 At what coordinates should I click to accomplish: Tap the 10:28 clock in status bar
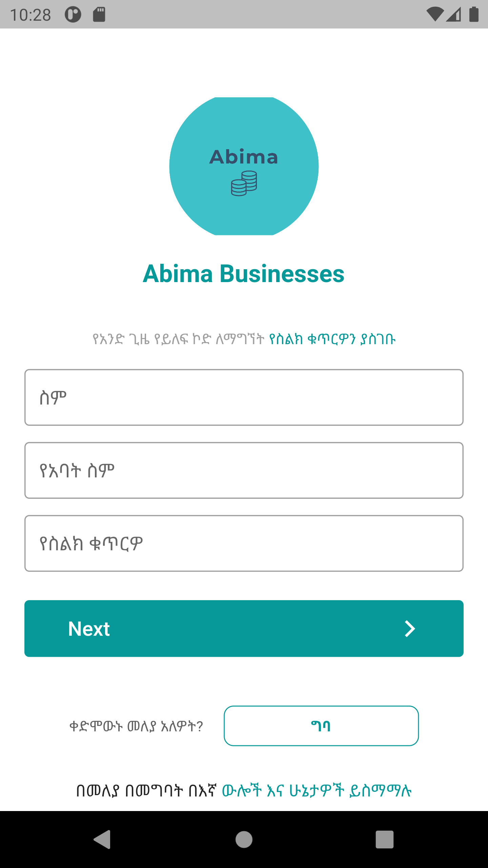pos(30,15)
